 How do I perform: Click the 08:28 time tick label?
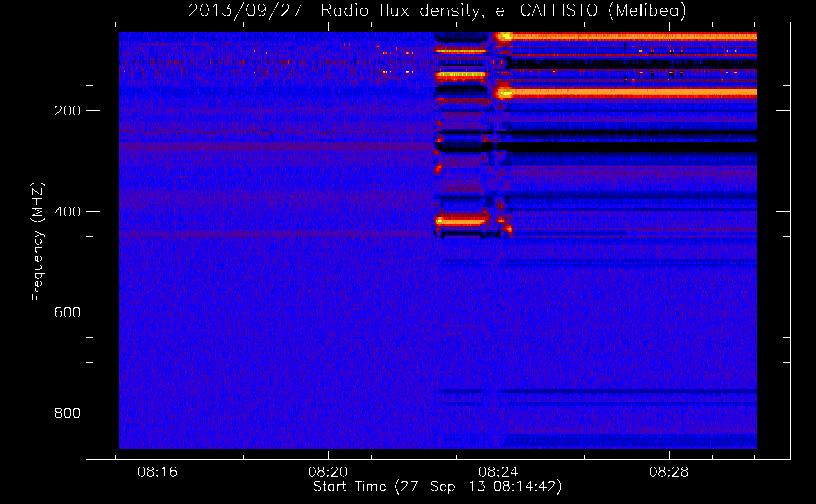[669, 472]
